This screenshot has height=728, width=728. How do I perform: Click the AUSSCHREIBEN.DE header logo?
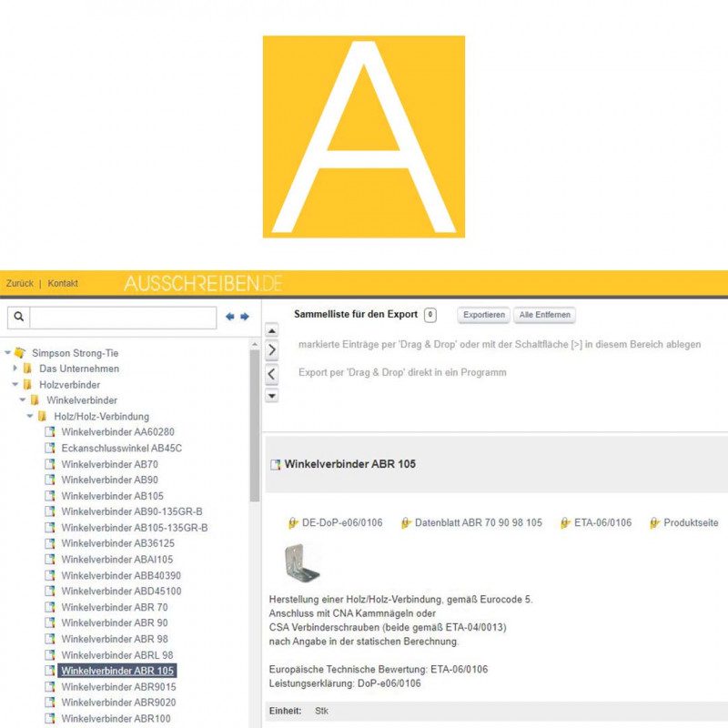pos(203,283)
